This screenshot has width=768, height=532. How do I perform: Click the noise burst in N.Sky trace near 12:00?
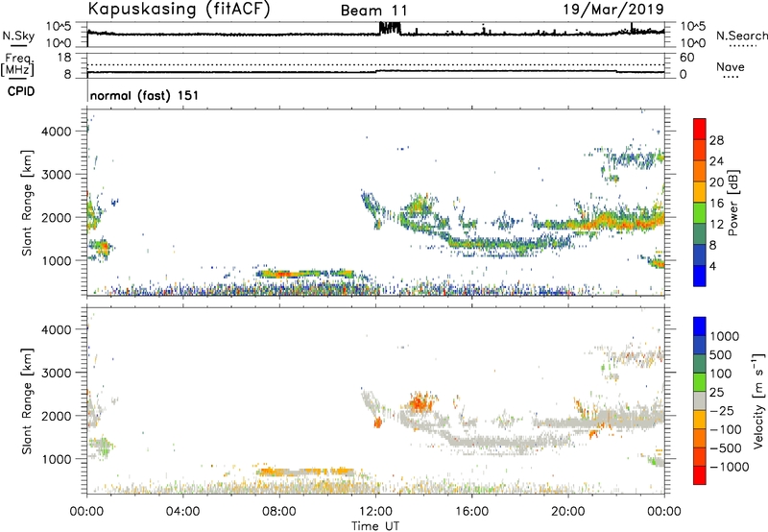point(390,29)
